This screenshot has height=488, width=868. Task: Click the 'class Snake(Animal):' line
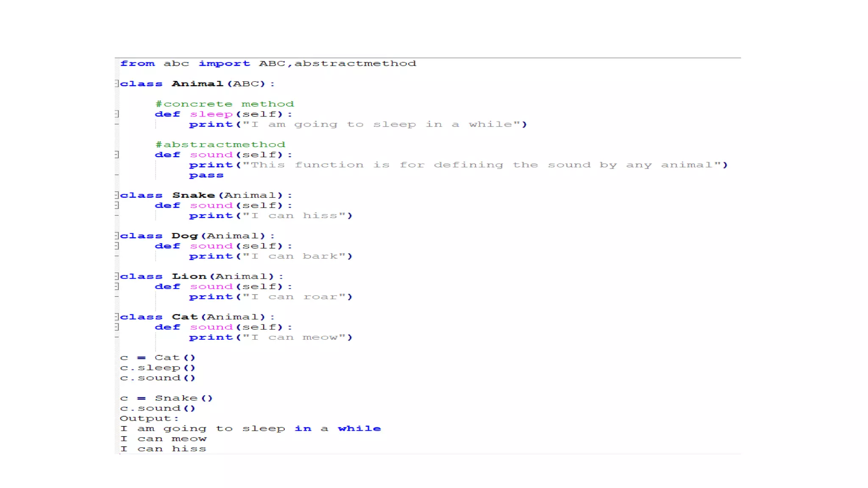[206, 195]
